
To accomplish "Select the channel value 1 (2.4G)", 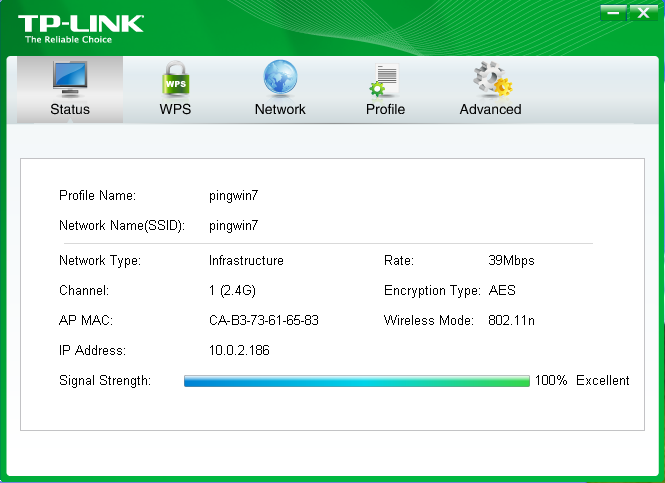I will (x=232, y=290).
